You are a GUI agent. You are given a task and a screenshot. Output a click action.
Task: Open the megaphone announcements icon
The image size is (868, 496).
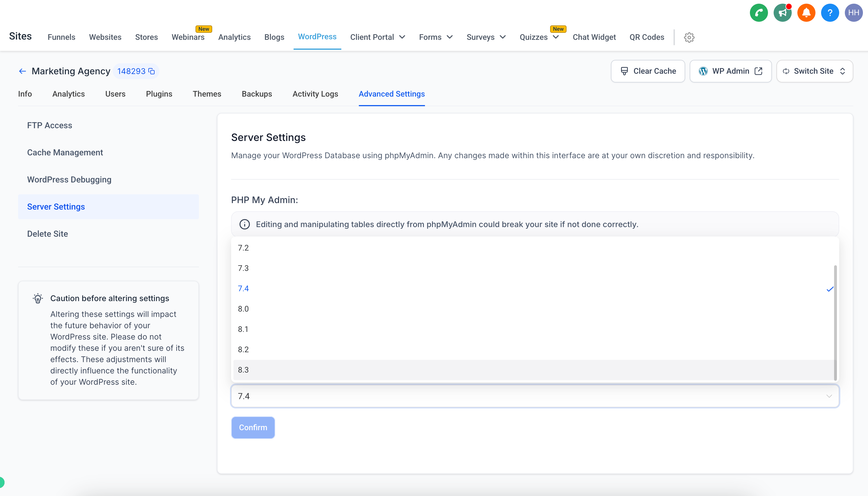(x=782, y=13)
